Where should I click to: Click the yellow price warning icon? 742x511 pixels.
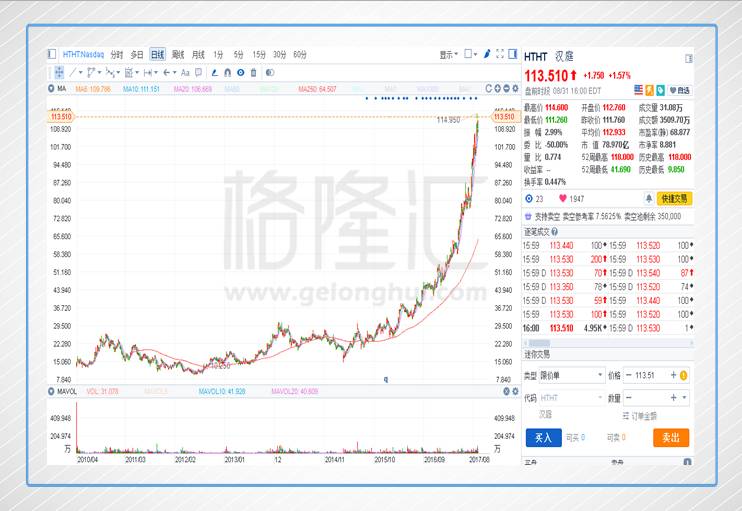click(683, 376)
